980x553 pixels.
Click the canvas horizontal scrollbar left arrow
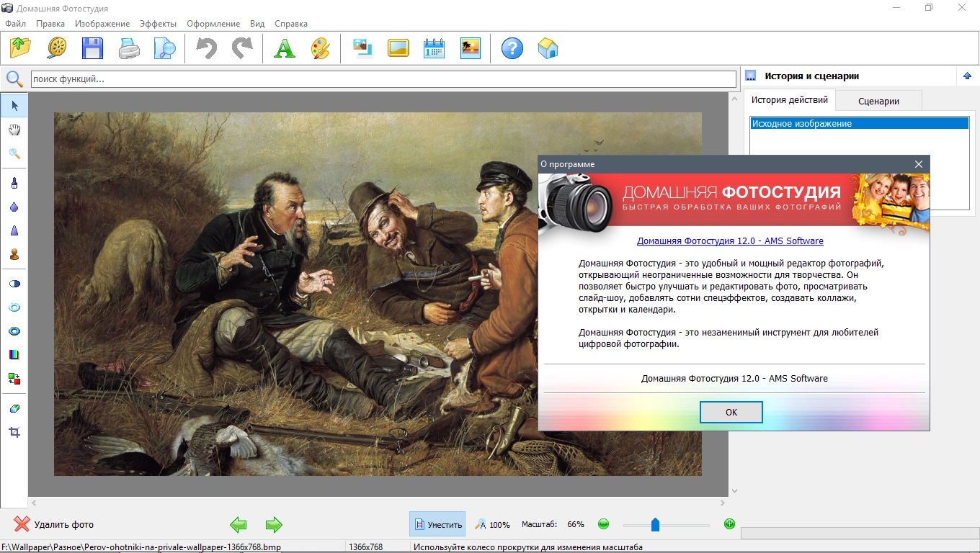34,503
